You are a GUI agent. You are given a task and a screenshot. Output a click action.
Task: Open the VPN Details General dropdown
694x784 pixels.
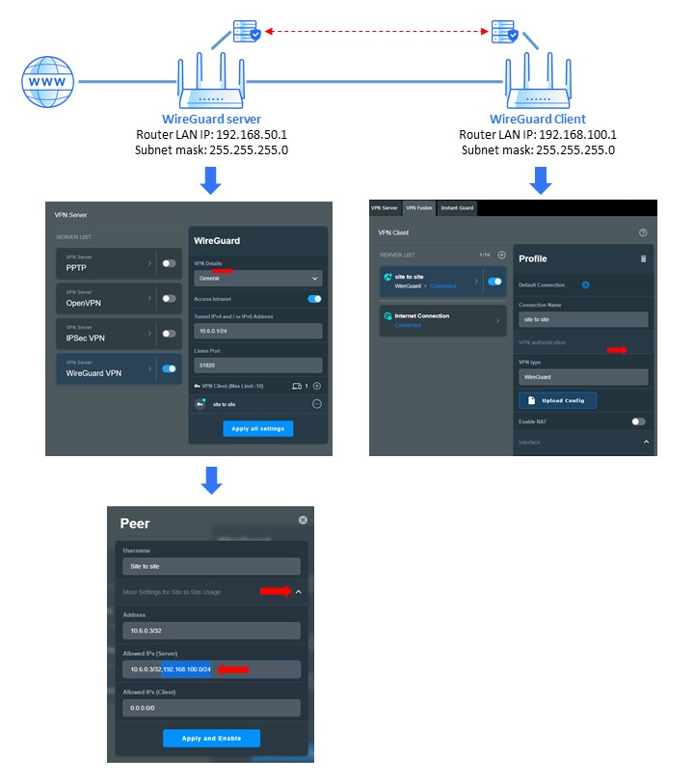coord(257,278)
